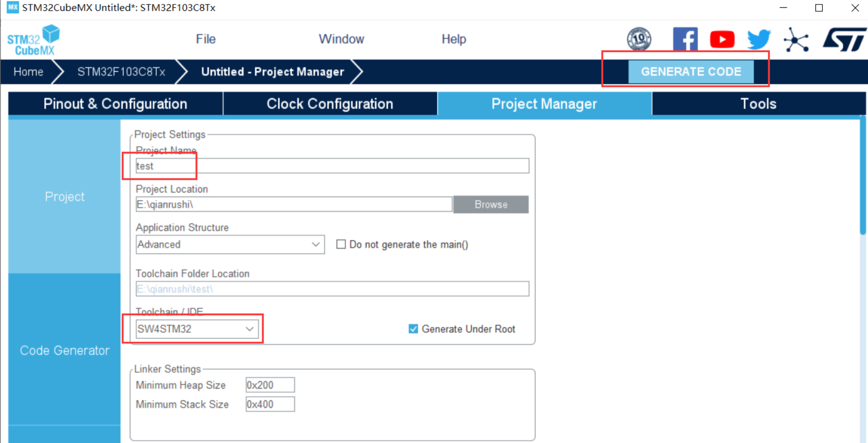868x443 pixels.
Task: Click the GENERATE CODE button
Action: (691, 72)
